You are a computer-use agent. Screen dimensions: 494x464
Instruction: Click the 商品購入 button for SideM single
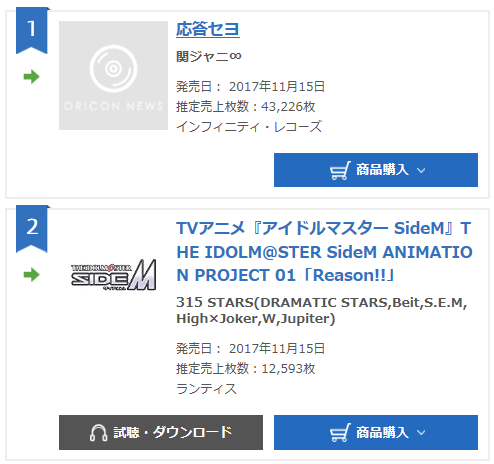coord(376,432)
